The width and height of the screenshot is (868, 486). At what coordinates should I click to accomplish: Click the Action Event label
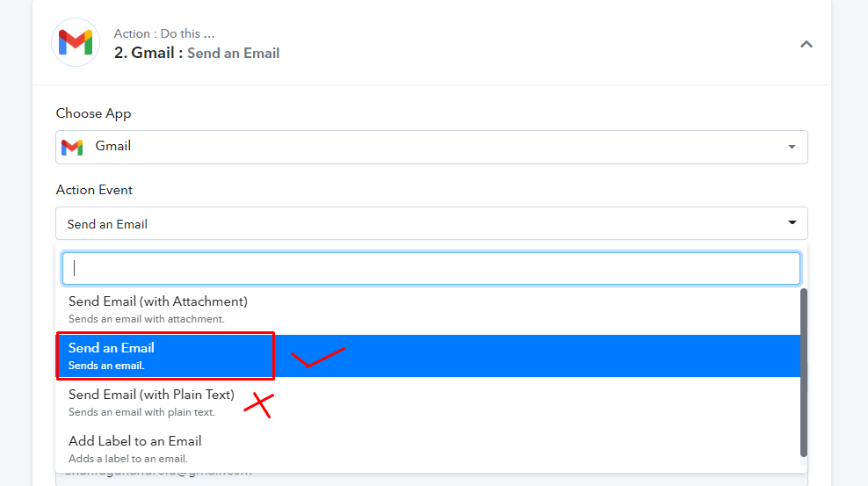pos(94,190)
